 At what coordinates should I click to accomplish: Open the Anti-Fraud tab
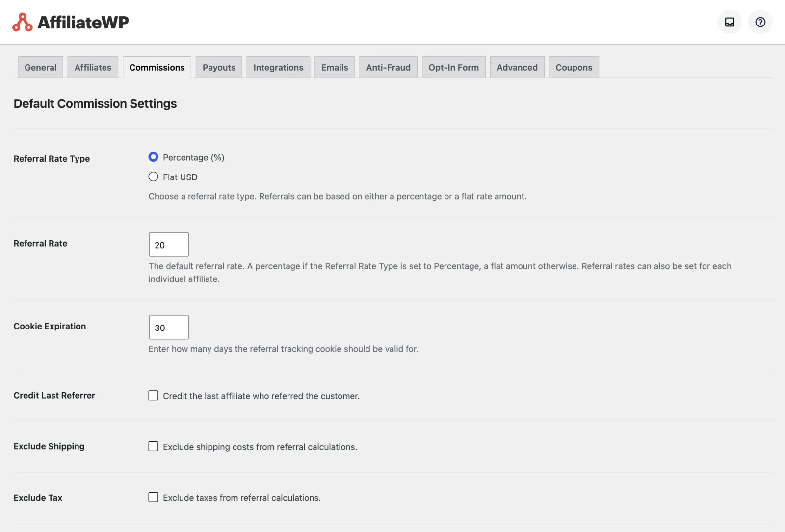pyautogui.click(x=388, y=67)
